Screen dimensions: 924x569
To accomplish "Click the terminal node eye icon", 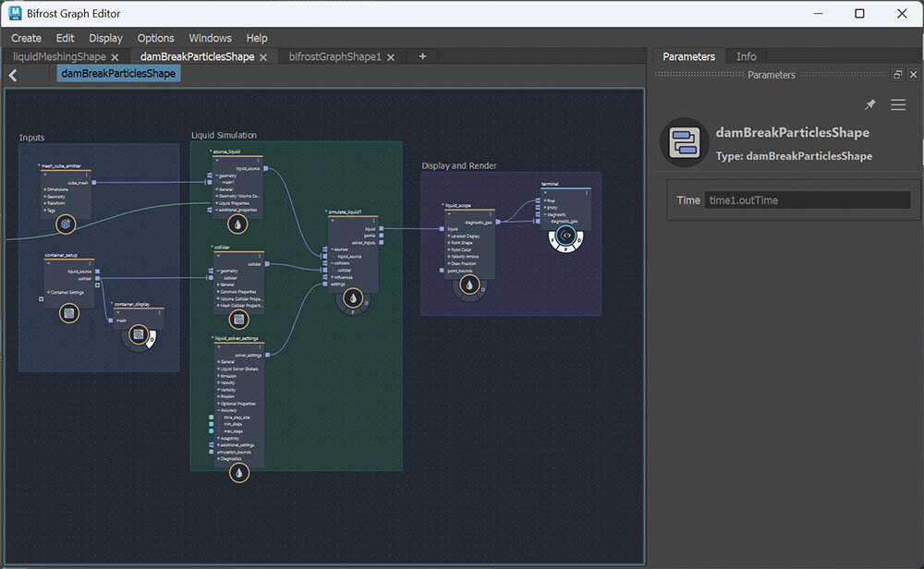I will (x=565, y=236).
